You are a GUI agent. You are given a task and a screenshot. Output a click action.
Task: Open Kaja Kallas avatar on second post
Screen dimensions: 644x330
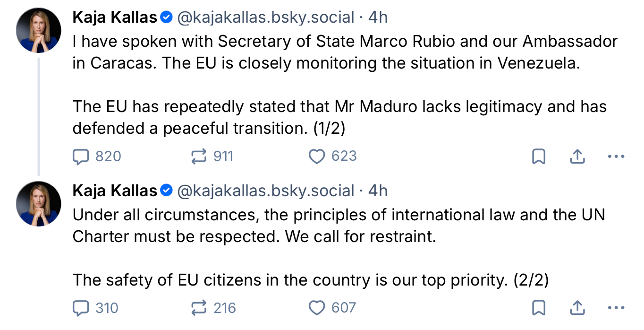click(39, 204)
